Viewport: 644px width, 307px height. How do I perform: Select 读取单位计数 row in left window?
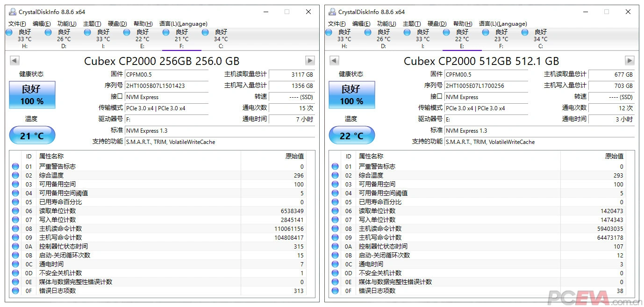(158, 211)
